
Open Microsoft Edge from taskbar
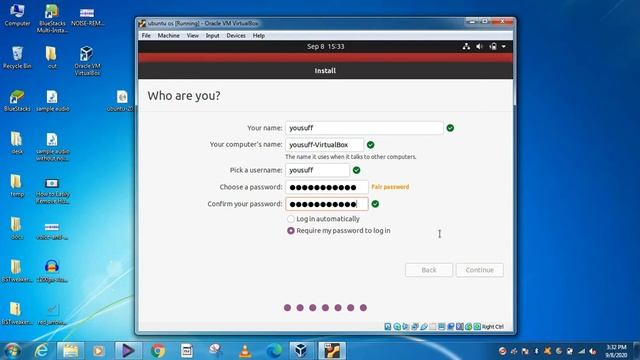pos(274,351)
